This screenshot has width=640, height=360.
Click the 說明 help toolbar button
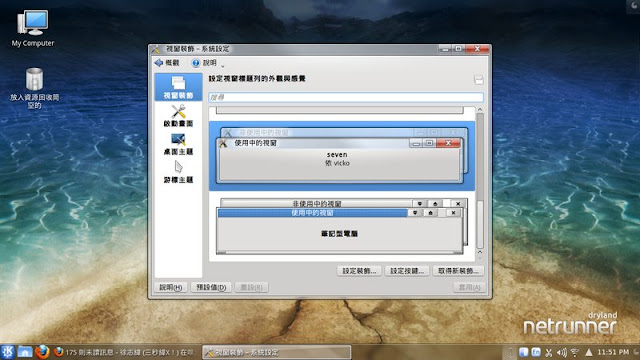[204, 63]
